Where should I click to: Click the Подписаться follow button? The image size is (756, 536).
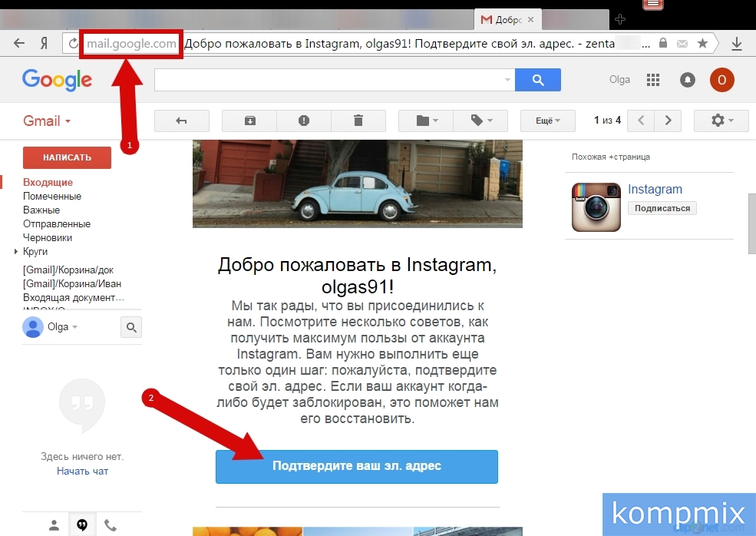[662, 208]
